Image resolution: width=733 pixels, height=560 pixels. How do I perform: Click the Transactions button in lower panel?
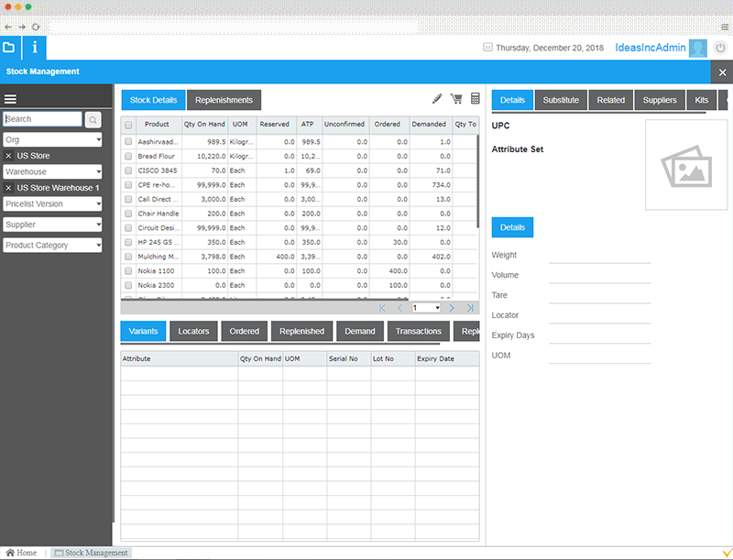(x=417, y=331)
